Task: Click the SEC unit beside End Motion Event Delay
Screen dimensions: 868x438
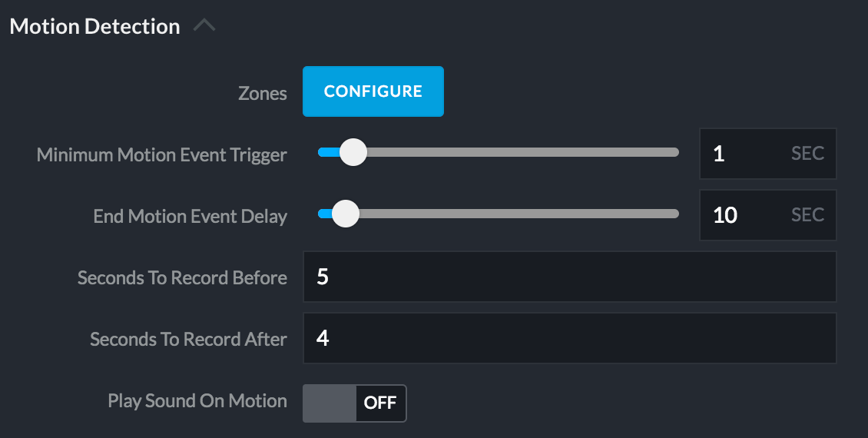Action: (807, 215)
